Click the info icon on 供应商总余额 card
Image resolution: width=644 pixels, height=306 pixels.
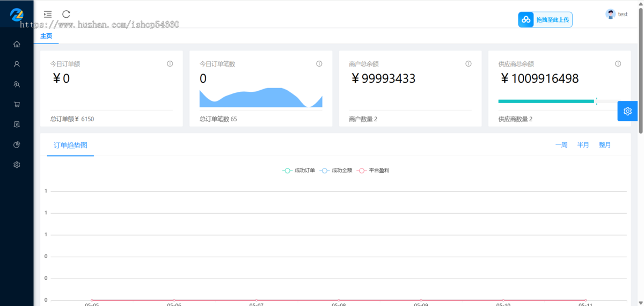618,63
